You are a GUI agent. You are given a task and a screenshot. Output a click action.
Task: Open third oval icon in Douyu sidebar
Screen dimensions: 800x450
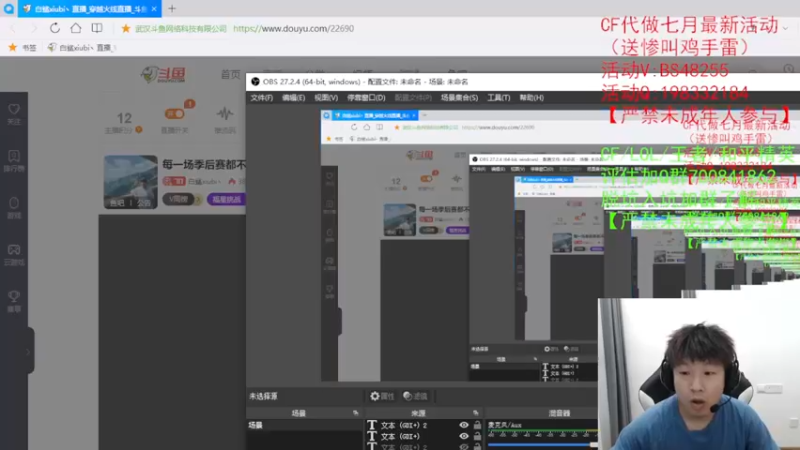point(14,208)
